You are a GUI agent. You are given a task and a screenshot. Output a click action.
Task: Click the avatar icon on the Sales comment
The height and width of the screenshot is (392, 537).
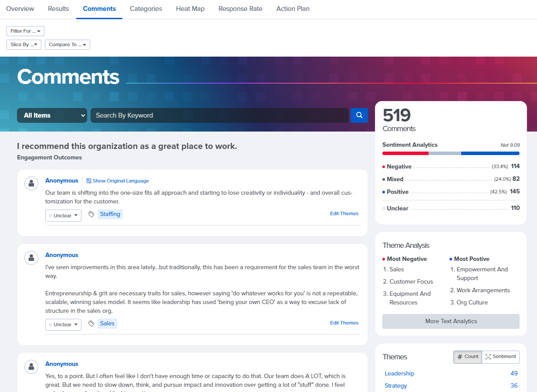pyautogui.click(x=31, y=258)
